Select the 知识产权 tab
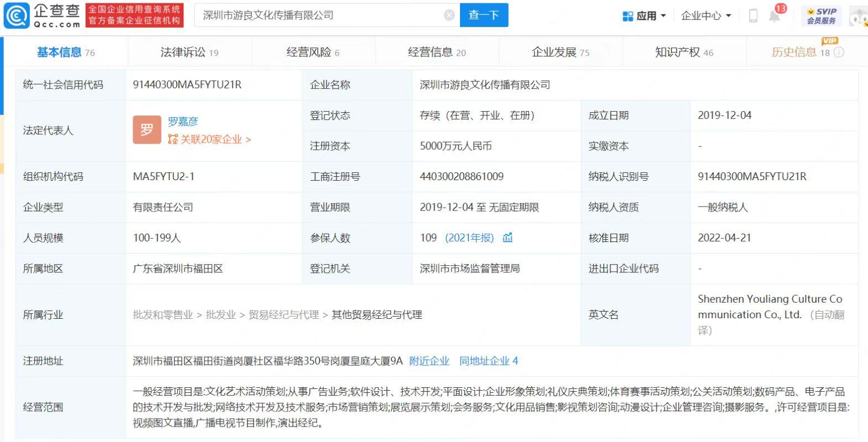 click(x=684, y=52)
